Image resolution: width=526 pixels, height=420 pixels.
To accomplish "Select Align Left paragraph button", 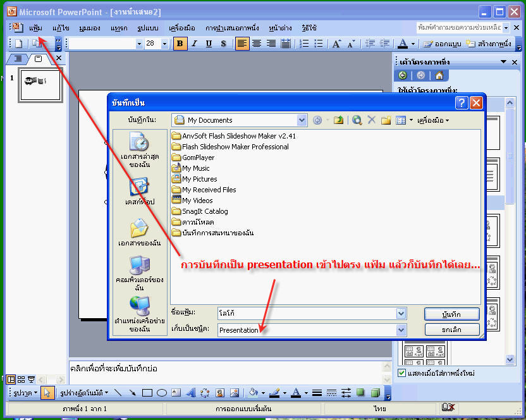I will click(242, 44).
